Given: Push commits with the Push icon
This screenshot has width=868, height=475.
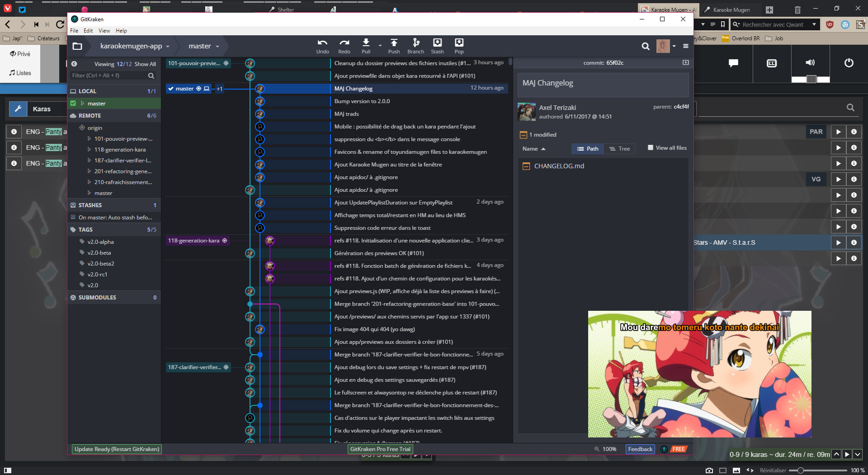Looking at the screenshot, I should pyautogui.click(x=394, y=46).
